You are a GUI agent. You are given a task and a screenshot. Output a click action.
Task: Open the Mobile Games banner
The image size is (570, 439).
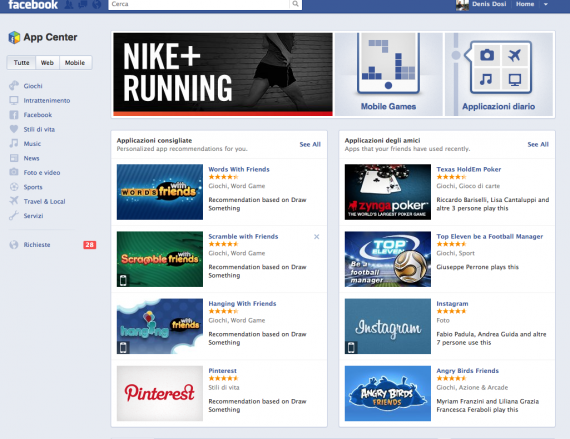coord(388,74)
